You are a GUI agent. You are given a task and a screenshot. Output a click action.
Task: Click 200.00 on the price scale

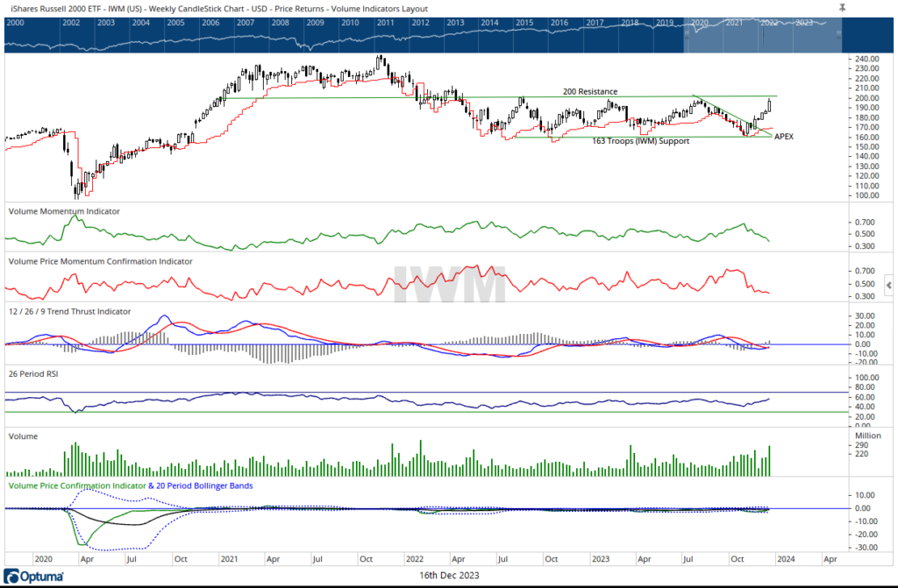click(867, 98)
